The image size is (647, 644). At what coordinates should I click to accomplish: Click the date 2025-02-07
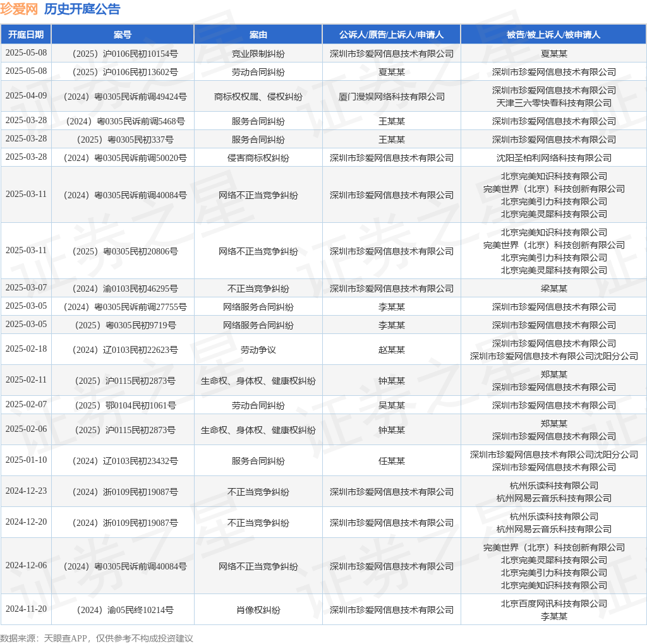coord(26,405)
